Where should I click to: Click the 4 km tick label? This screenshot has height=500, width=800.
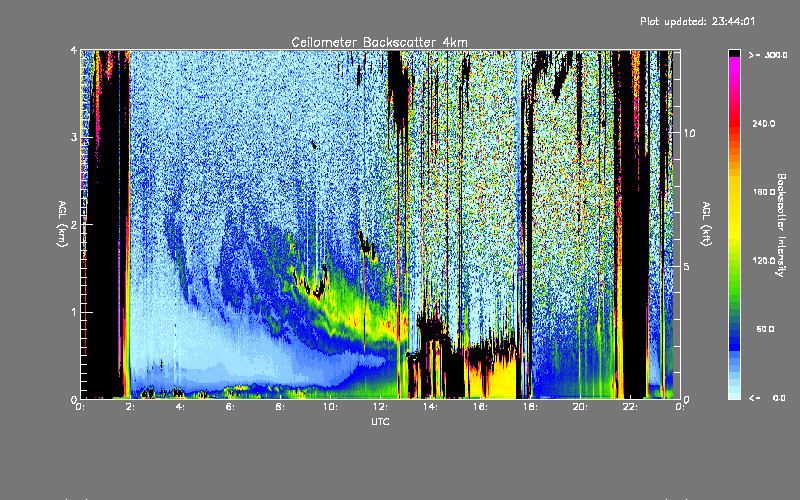point(74,51)
